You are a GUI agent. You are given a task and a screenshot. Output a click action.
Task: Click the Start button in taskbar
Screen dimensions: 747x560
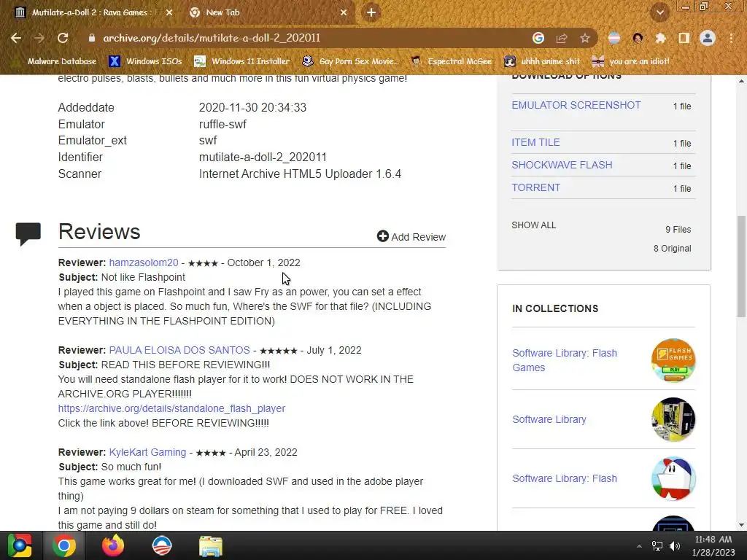pos(20,545)
